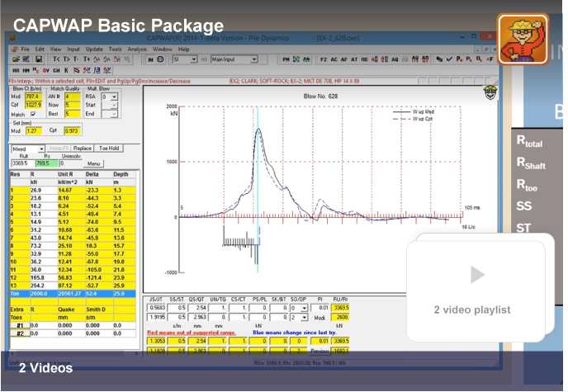Click the AC toolbar icon
568x392 pixels.
point(334,59)
